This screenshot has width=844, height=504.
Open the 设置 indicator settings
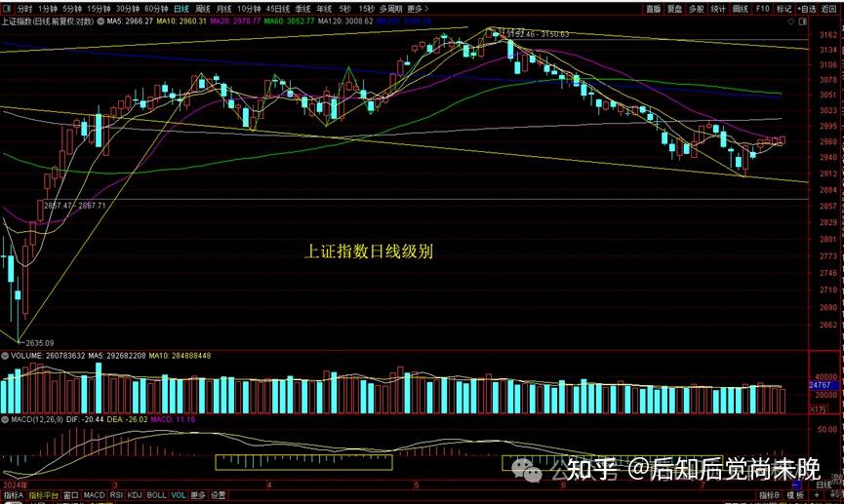[219, 495]
